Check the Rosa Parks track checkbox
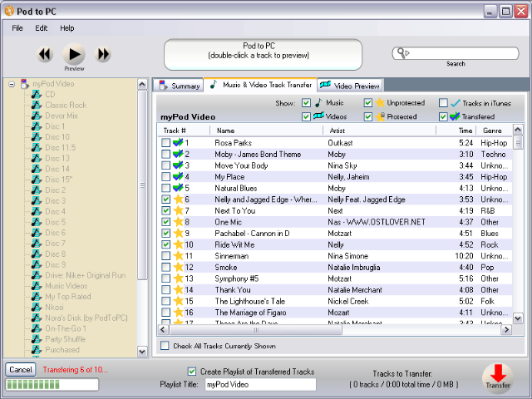 165,142
